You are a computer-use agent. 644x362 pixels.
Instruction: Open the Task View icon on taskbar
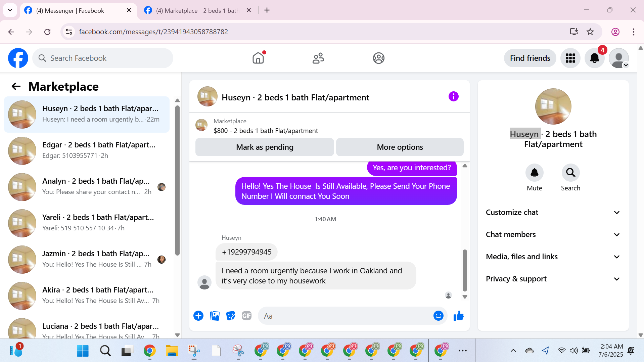tap(127, 351)
